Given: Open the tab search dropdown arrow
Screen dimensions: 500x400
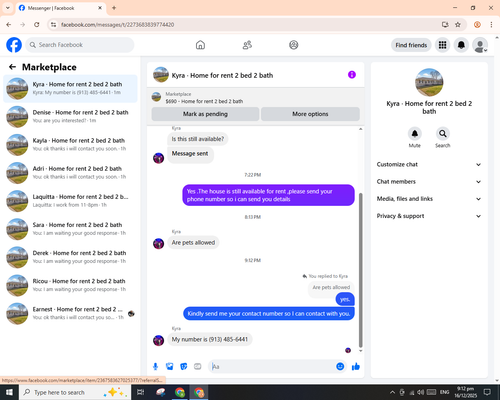Looking at the screenshot, I should (8, 8).
